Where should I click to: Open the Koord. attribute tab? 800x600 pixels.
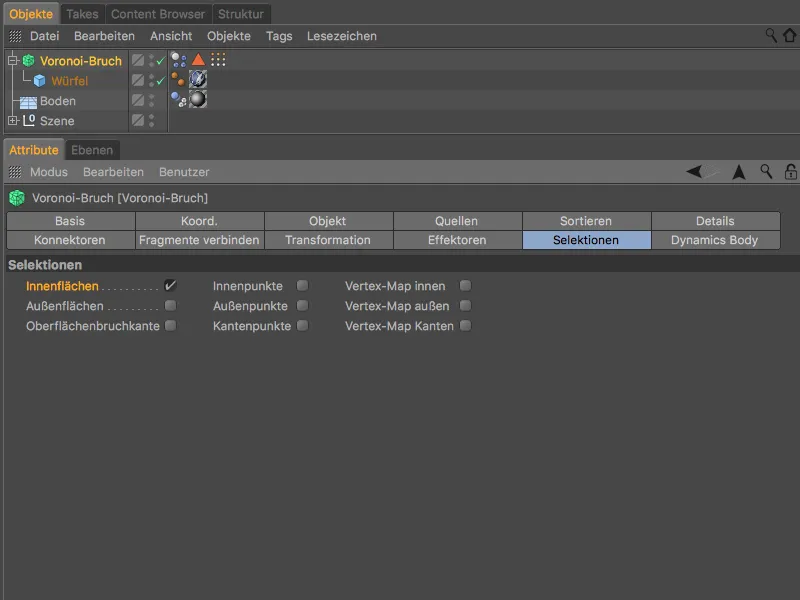point(199,221)
